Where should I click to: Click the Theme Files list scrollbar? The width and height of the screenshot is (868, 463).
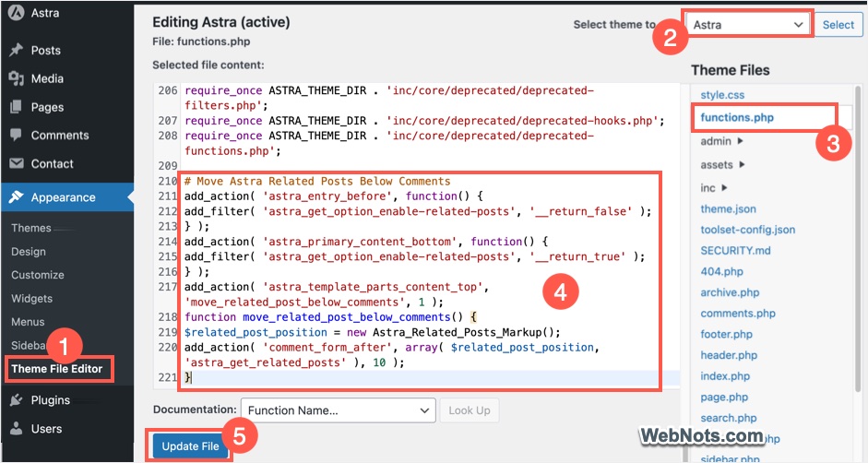(x=858, y=238)
